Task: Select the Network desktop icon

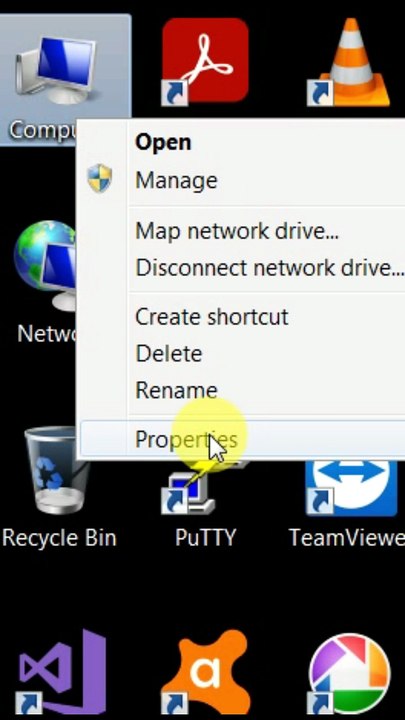Action: point(44,265)
